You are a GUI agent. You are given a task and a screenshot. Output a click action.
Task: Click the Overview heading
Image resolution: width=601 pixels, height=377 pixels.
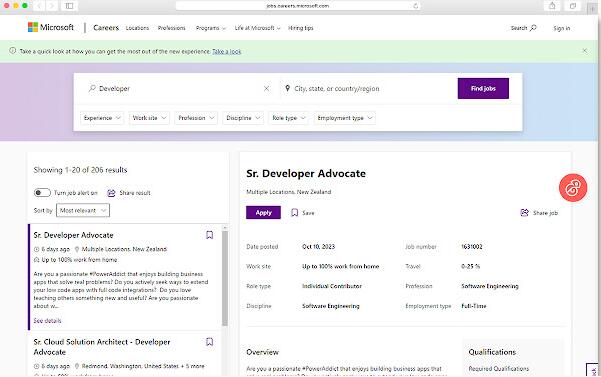[x=262, y=352]
